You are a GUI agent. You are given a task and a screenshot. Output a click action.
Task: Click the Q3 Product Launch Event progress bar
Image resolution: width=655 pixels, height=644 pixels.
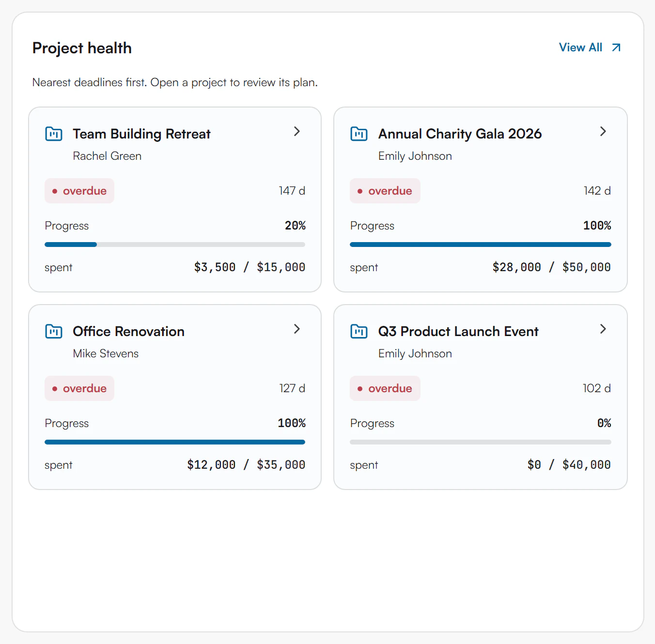pyautogui.click(x=481, y=442)
